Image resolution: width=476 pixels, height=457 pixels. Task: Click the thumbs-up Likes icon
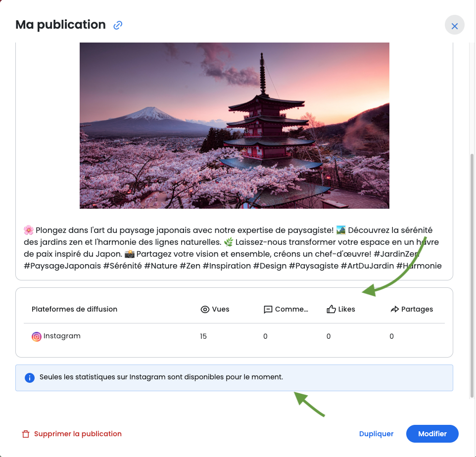click(x=332, y=310)
